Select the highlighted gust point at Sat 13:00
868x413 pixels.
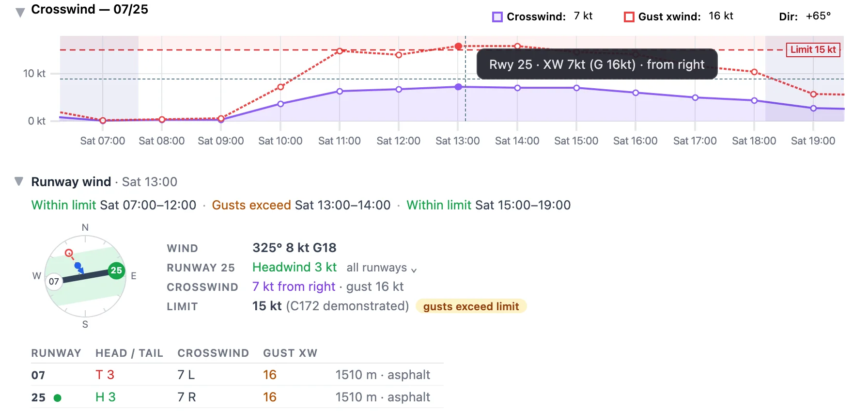pos(458,47)
